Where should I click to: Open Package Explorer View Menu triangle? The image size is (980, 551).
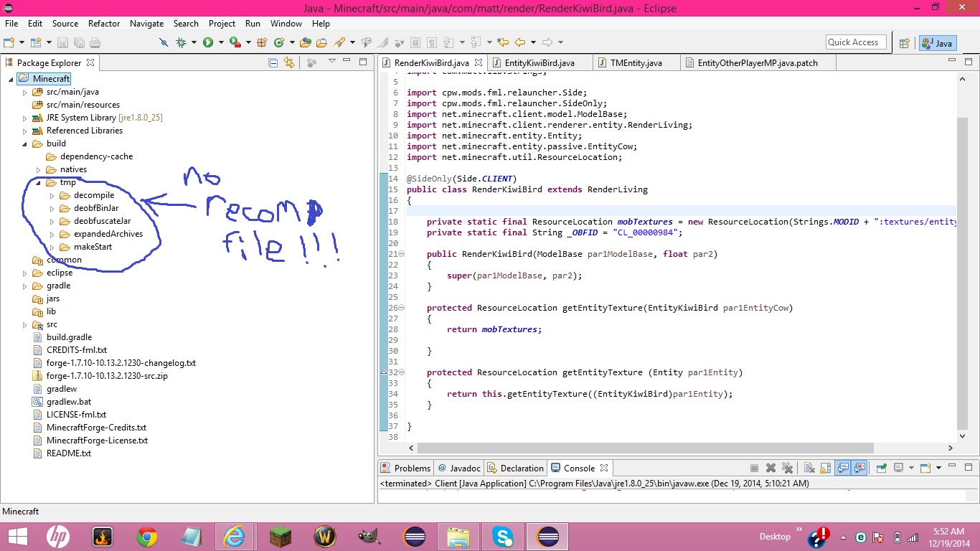pos(332,62)
